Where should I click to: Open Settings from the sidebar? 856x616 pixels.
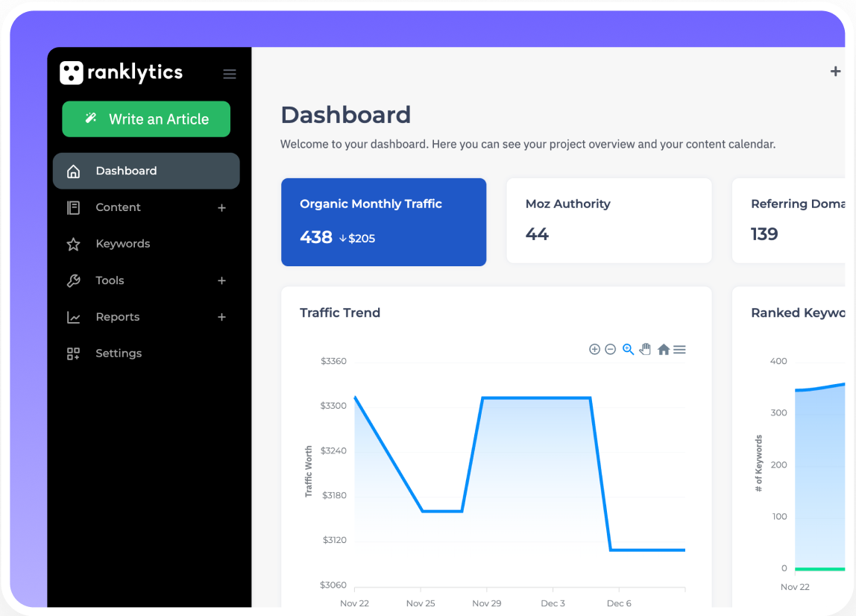click(119, 353)
